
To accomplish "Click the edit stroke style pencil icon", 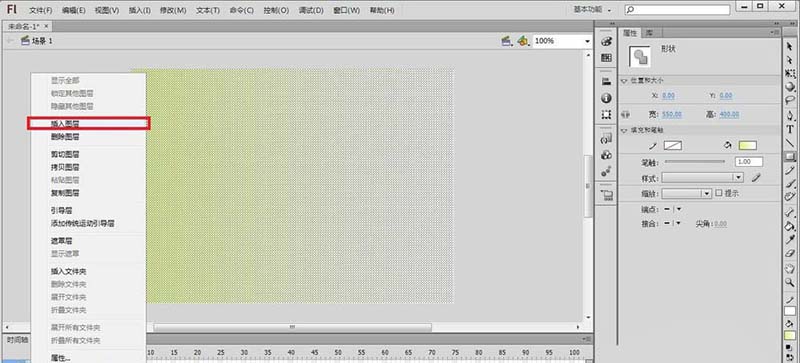I will point(756,177).
